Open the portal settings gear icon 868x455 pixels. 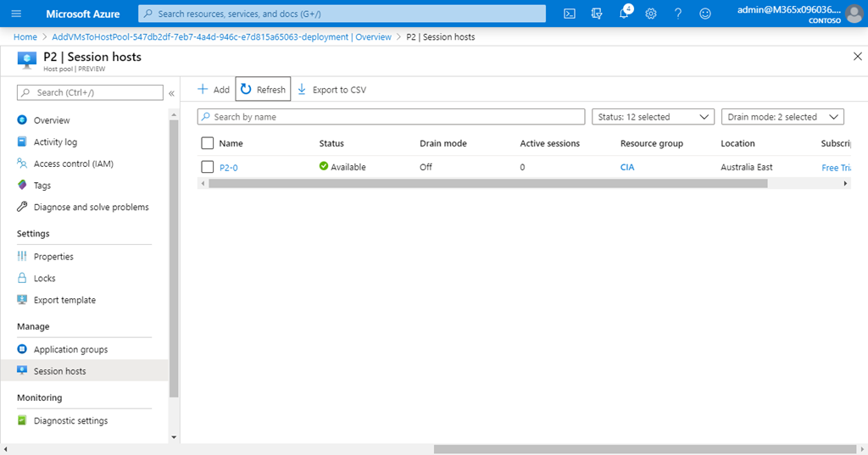tap(651, 14)
